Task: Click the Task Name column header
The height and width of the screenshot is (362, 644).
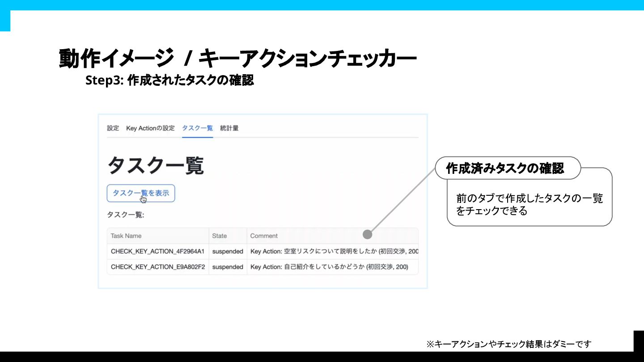Action: pos(158,236)
